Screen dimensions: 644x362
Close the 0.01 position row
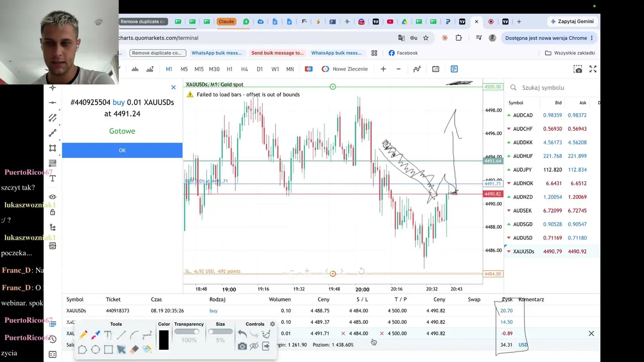(591, 333)
